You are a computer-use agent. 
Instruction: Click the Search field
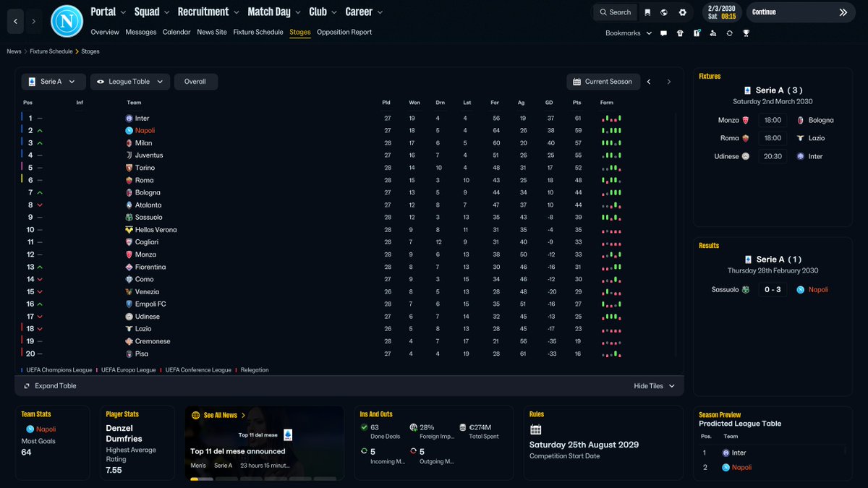coord(615,12)
